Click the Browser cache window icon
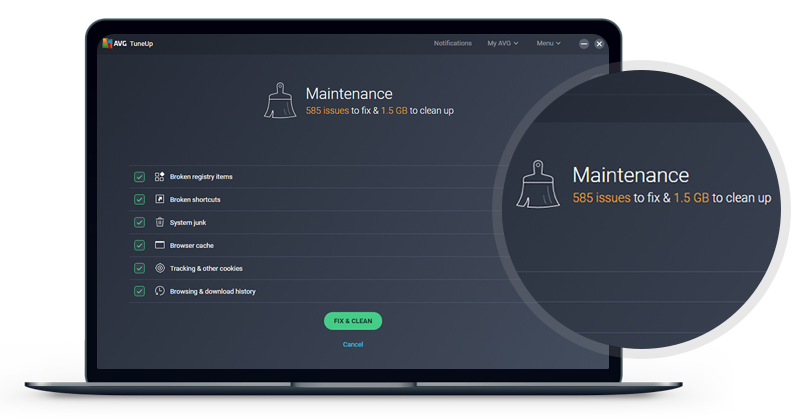 [159, 245]
